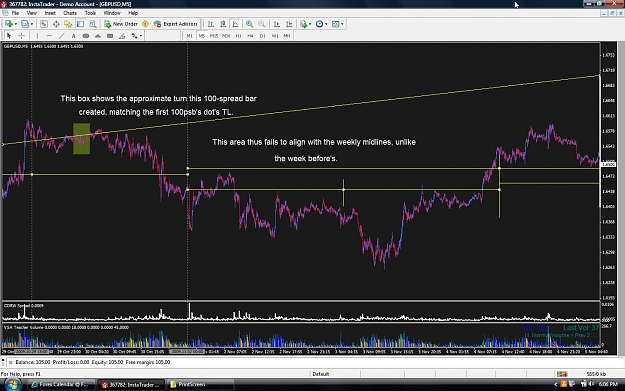Zoom out on the chart
The height and width of the screenshot is (391, 625).
click(x=262, y=24)
